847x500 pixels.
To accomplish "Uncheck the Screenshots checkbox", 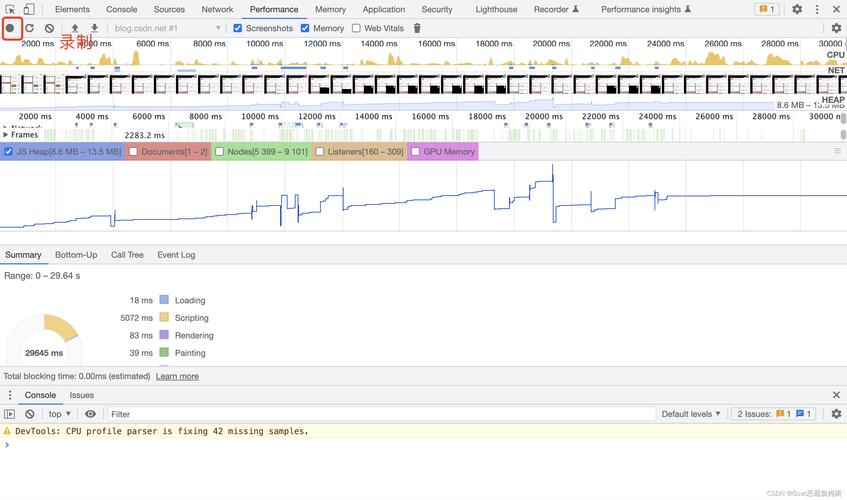I will (x=238, y=28).
